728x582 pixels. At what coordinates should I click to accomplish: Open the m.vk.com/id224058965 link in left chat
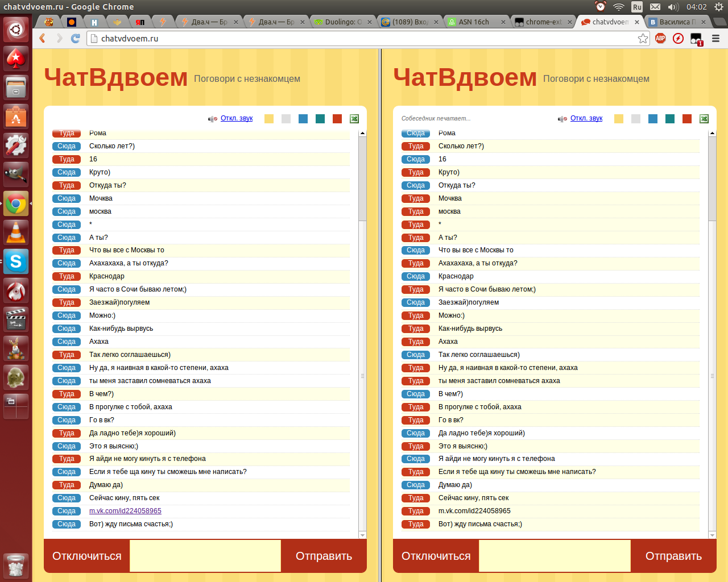tap(125, 511)
